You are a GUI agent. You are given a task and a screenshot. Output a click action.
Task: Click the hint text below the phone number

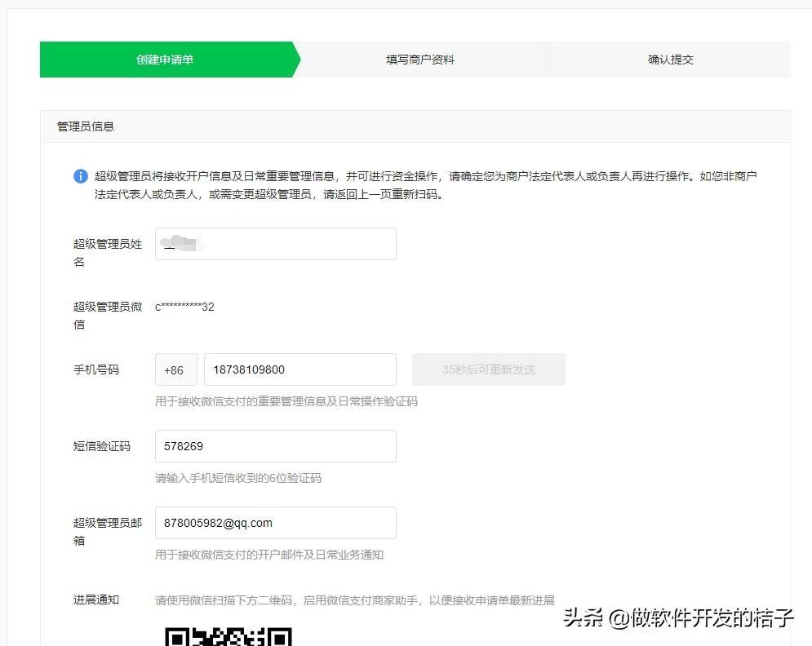286,401
